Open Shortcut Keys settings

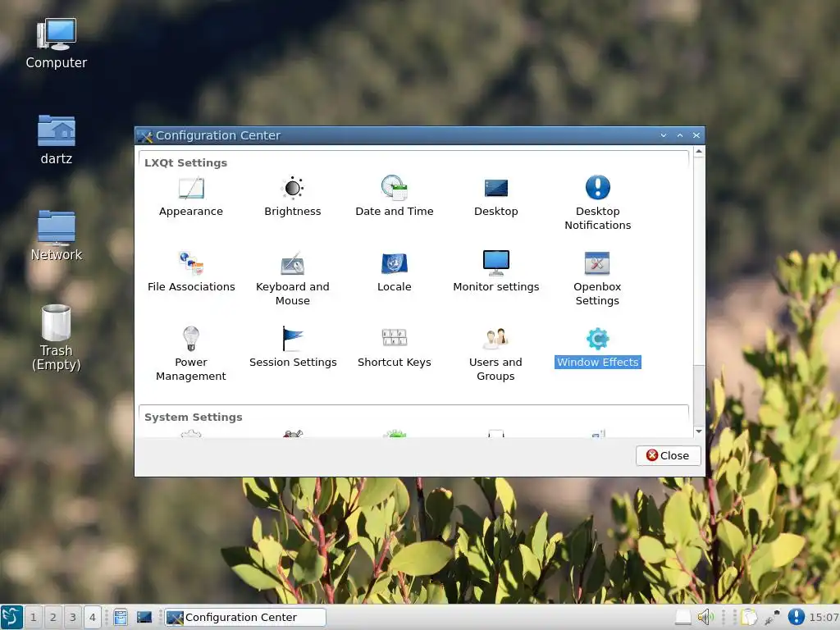click(x=395, y=348)
